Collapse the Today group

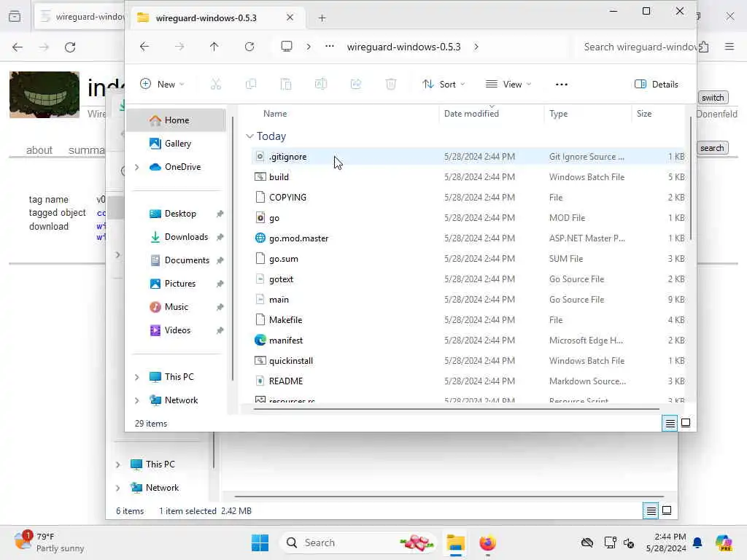click(x=249, y=136)
